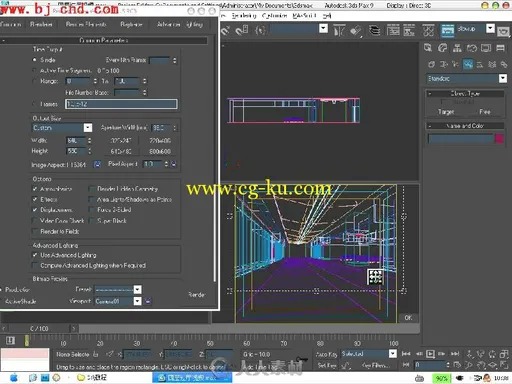Select the Range radio button
This screenshot has width=512, height=384.
[34, 81]
